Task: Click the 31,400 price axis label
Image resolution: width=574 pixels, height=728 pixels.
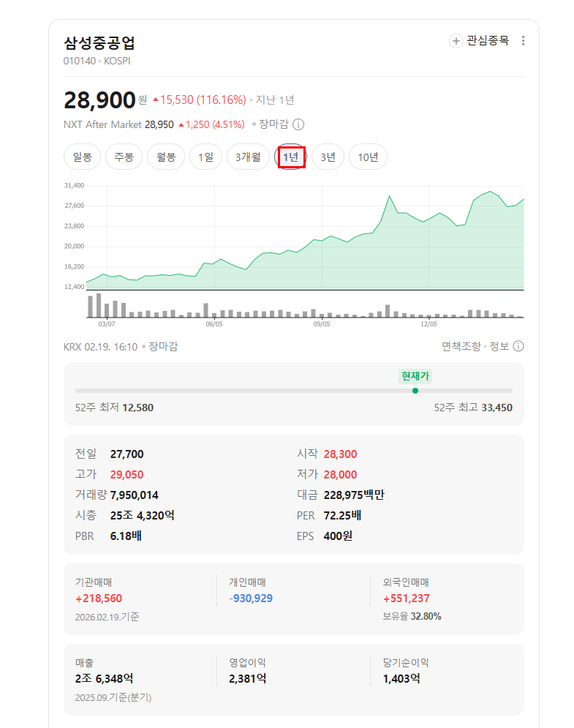Action: tap(75, 186)
